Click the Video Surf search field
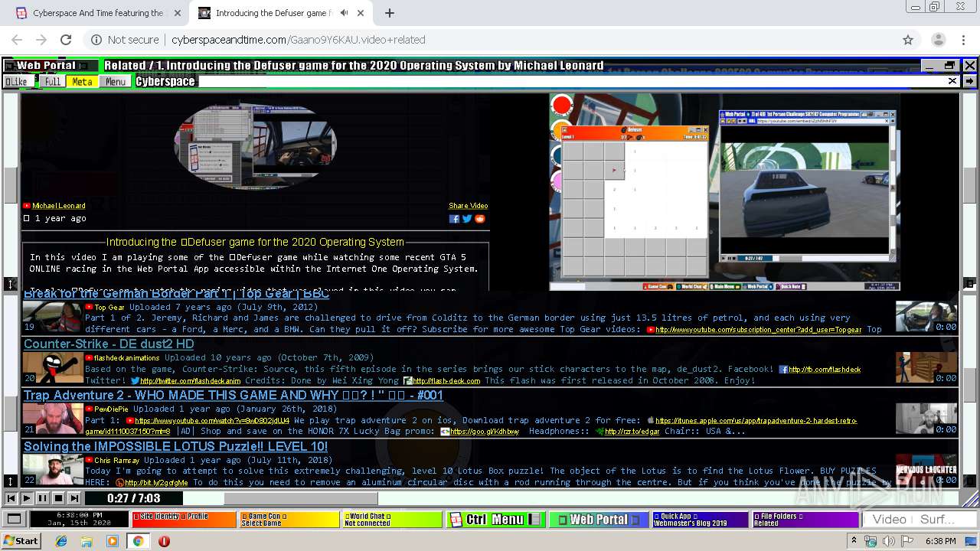Viewport: 980px width, 551px height. (918, 520)
